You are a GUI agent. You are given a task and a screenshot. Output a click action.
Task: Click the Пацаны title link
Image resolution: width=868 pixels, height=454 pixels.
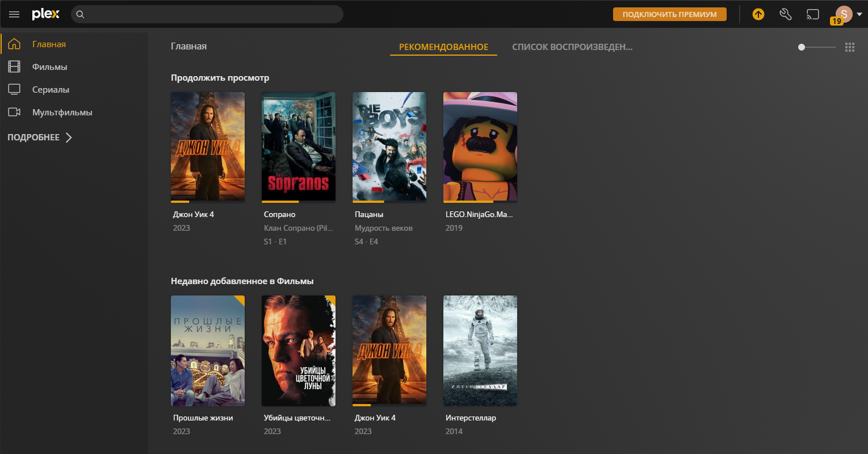pos(369,214)
